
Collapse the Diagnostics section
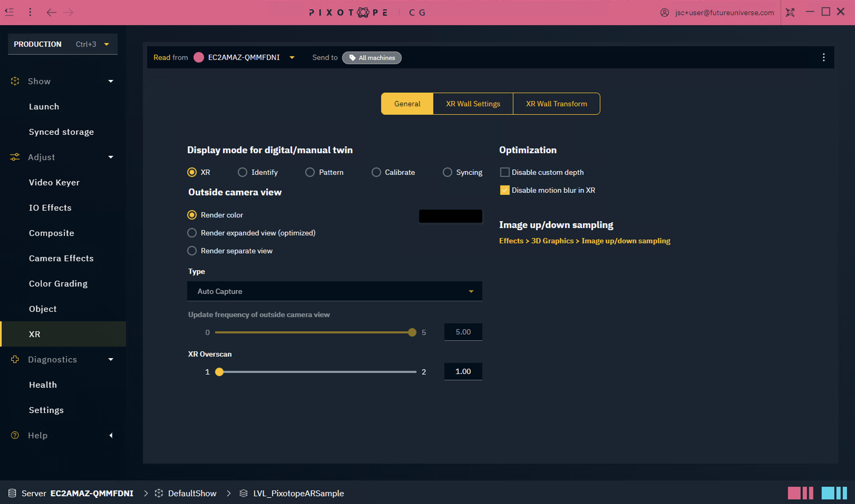pos(111,359)
